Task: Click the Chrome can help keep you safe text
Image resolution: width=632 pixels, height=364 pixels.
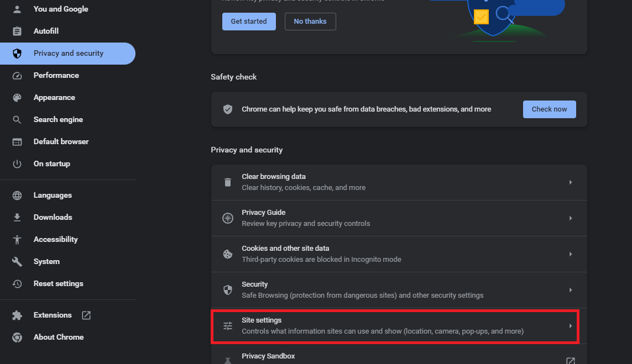Action: click(x=367, y=109)
